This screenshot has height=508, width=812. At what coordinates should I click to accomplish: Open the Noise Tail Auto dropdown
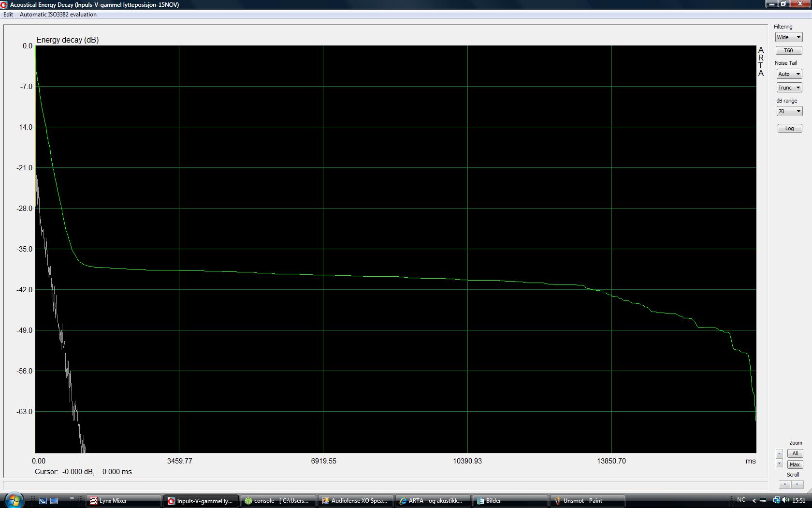[x=789, y=74]
